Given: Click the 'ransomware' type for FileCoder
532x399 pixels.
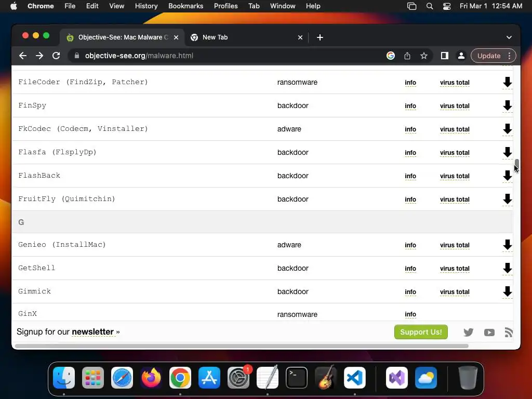Looking at the screenshot, I should point(297,82).
